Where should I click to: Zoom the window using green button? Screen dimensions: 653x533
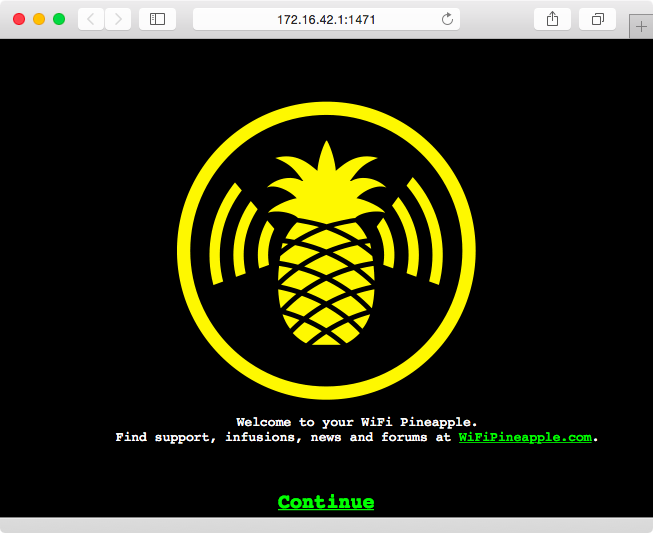[x=59, y=19]
